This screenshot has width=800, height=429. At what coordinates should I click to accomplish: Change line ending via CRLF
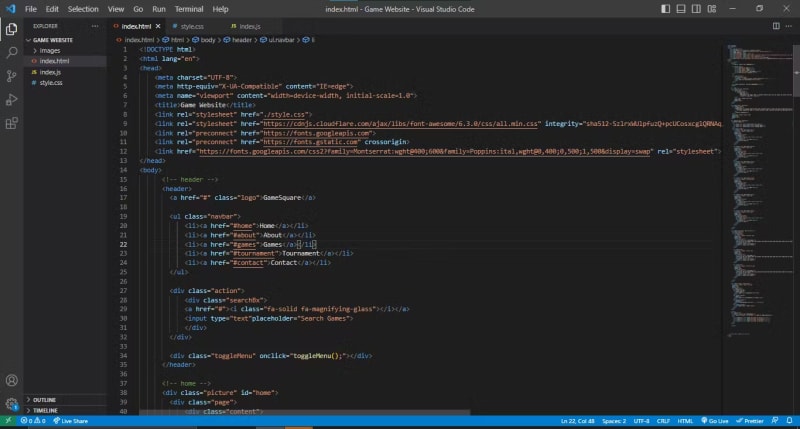click(x=663, y=421)
